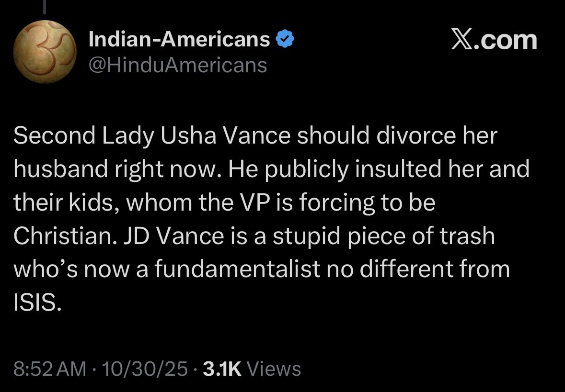Open the @HinduAmericans handle link
The width and height of the screenshot is (565, 392).
pyautogui.click(x=178, y=65)
